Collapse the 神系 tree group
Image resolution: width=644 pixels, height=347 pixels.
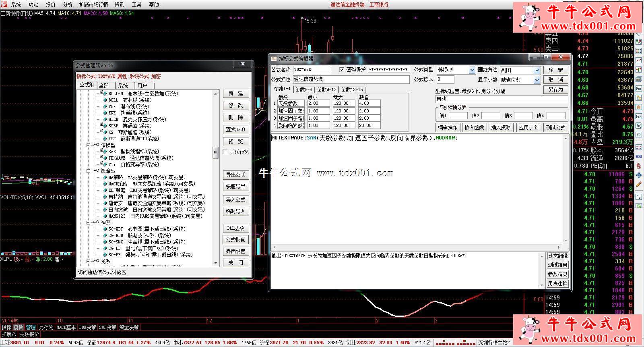point(89,222)
